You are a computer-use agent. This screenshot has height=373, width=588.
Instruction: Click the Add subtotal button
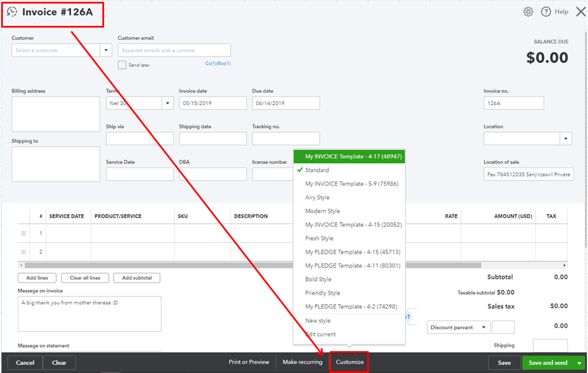pyautogui.click(x=137, y=278)
